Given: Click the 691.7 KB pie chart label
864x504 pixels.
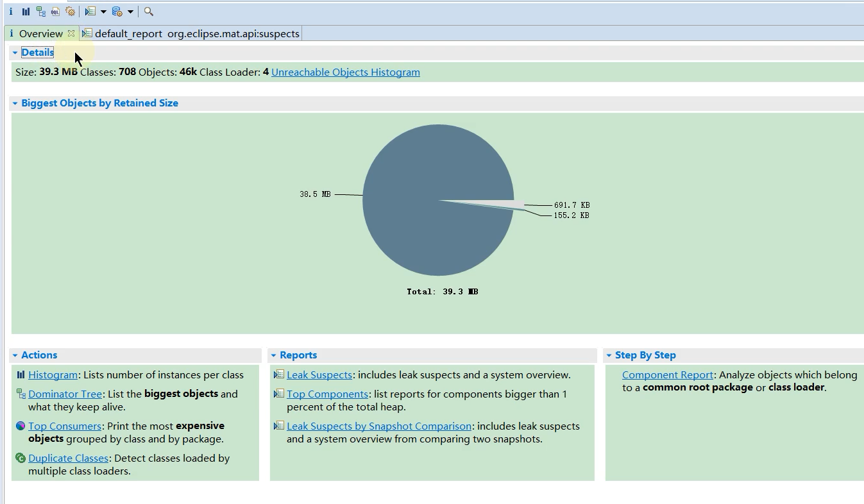Looking at the screenshot, I should click(x=572, y=205).
